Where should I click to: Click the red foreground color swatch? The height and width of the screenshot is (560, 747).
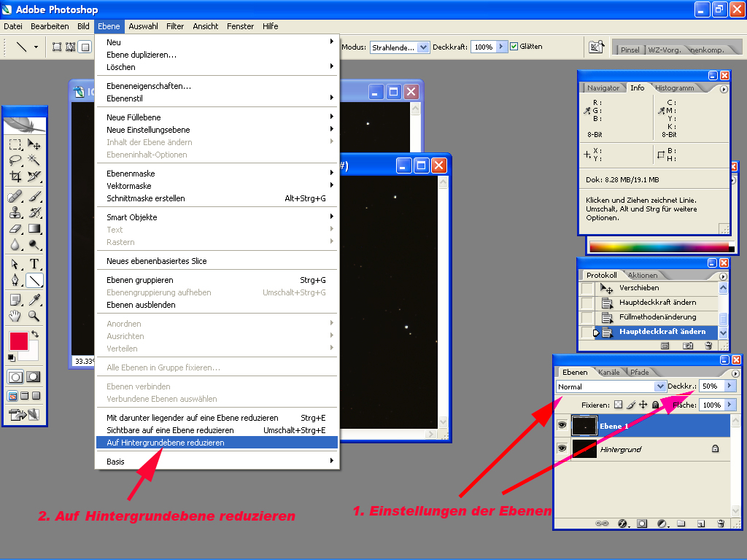point(18,341)
